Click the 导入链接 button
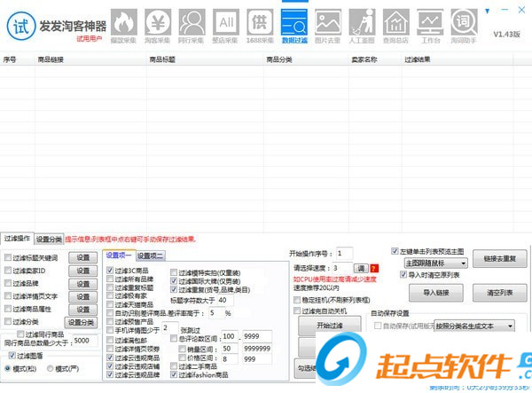Screen dimensions: 532x393 pyautogui.click(x=436, y=293)
